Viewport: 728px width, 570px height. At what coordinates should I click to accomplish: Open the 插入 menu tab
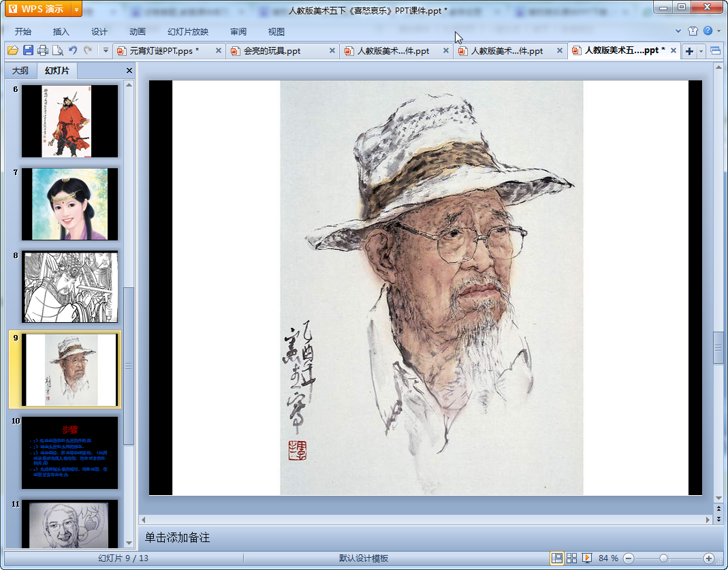61,31
